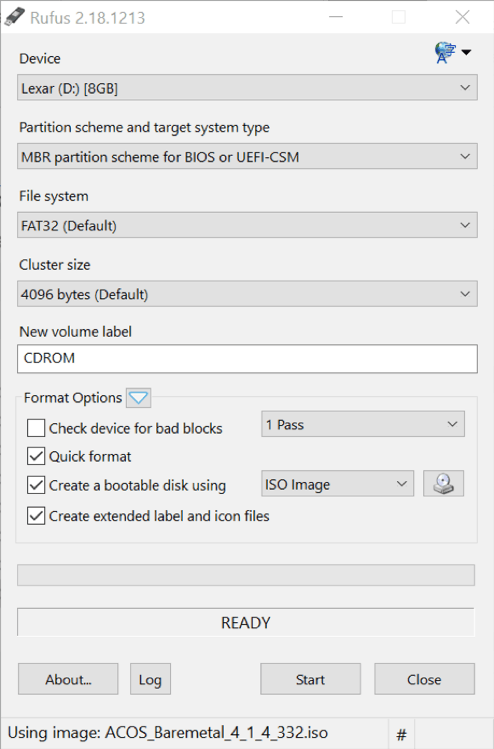The width and height of the screenshot is (494, 749).
Task: Click the Start button
Action: pos(311,679)
